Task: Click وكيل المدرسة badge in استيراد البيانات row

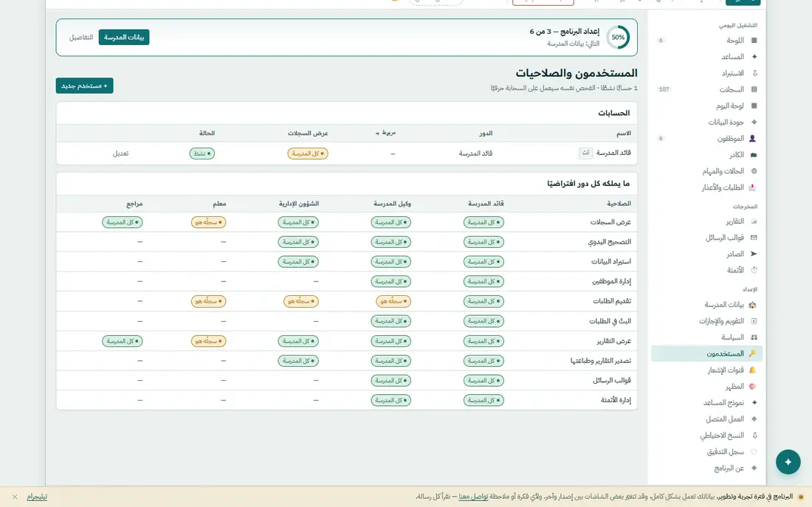Action: click(x=391, y=261)
